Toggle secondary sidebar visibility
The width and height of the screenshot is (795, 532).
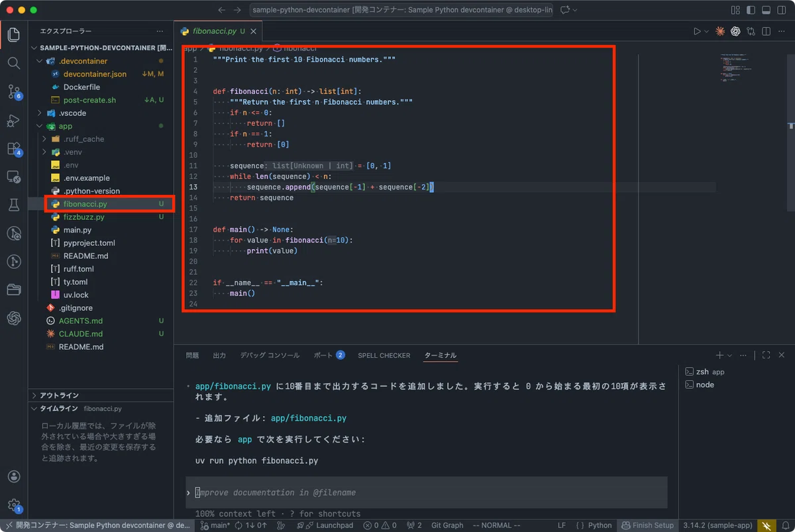(x=781, y=10)
